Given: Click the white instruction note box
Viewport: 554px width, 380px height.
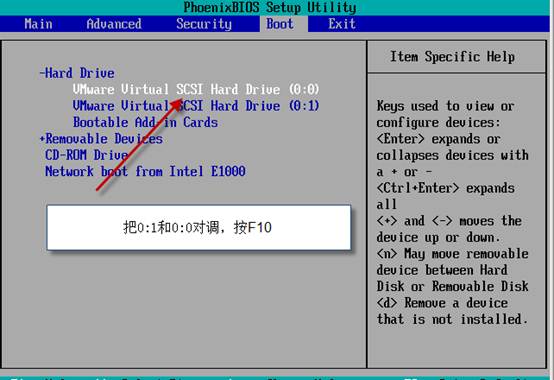Looking at the screenshot, I should click(199, 227).
